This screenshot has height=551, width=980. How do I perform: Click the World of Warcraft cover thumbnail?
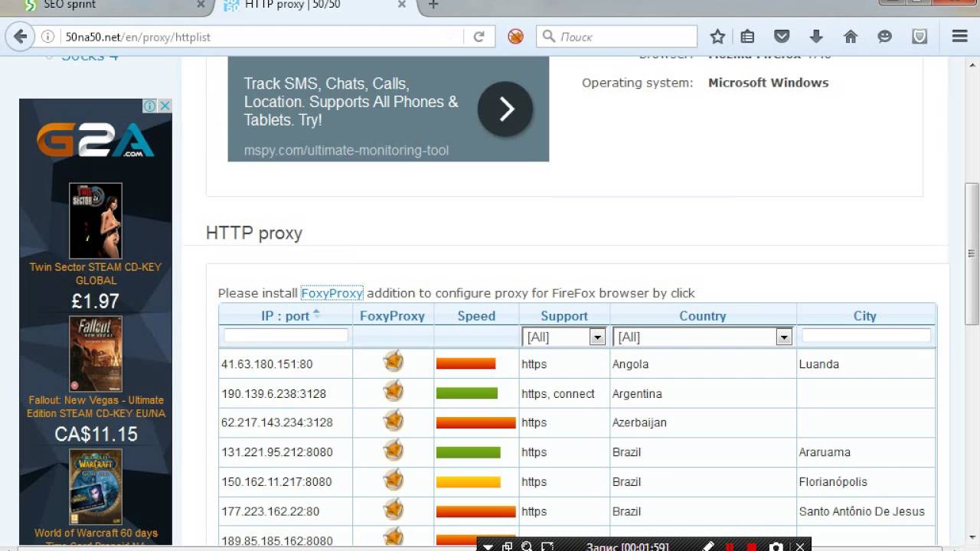[96, 487]
